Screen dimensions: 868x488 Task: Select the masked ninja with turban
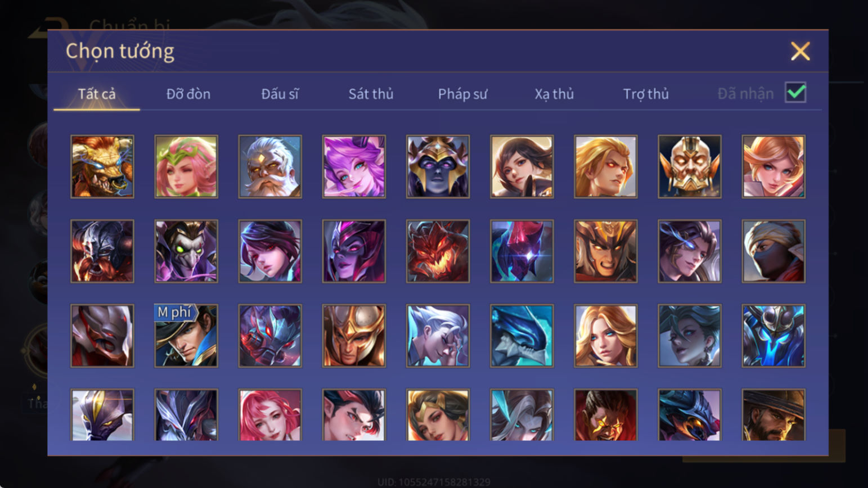(x=773, y=251)
